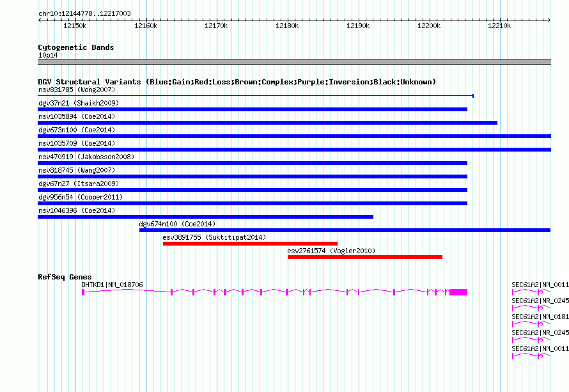Click the blue bar for nsv818745
Image resolution: width=569 pixels, height=392 pixels.
click(253, 176)
